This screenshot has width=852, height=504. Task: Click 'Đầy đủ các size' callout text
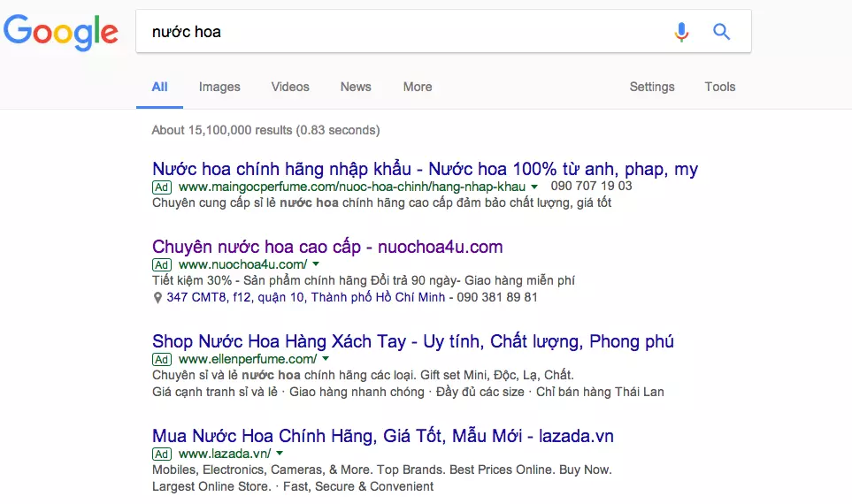click(x=480, y=392)
